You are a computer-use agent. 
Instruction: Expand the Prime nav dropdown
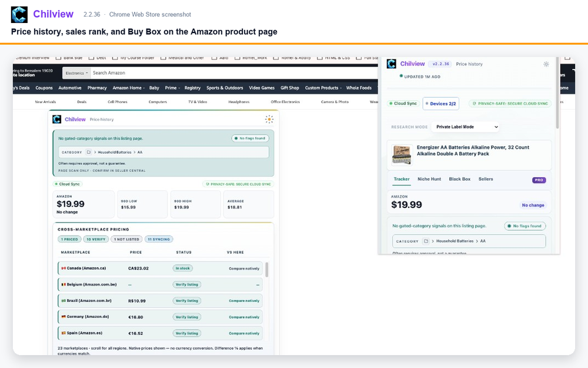click(172, 88)
